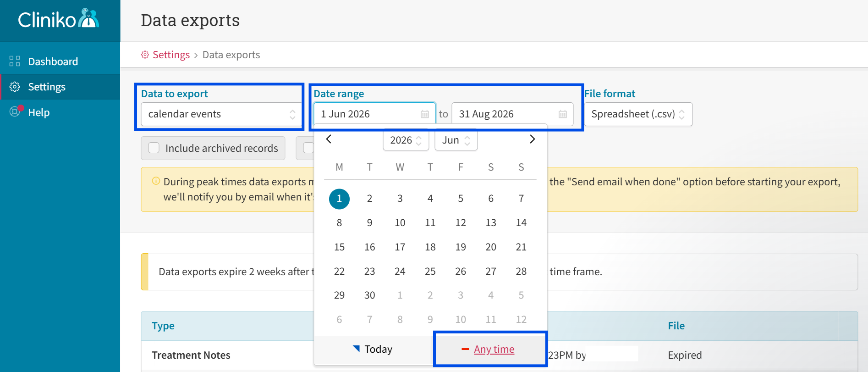Select greyed 12 July in calendar

point(521,319)
